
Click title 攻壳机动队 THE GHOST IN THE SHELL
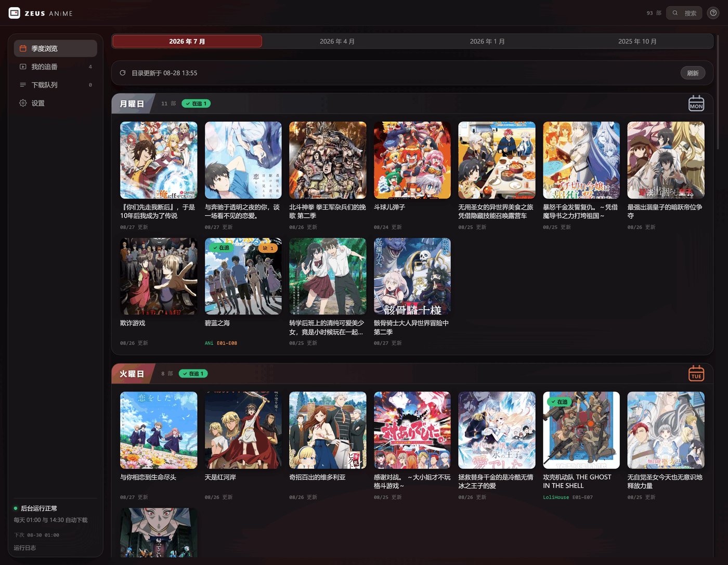[x=577, y=481]
